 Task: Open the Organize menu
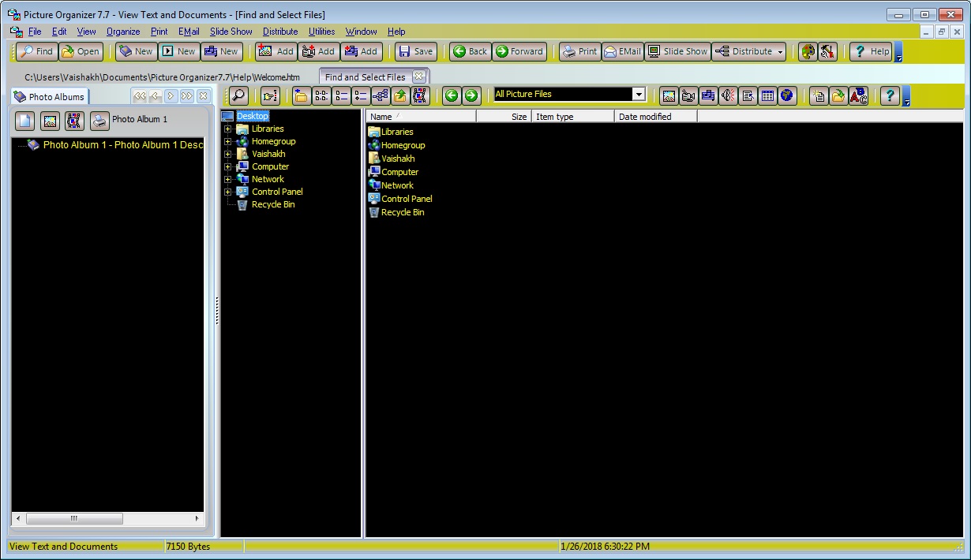pyautogui.click(x=122, y=32)
